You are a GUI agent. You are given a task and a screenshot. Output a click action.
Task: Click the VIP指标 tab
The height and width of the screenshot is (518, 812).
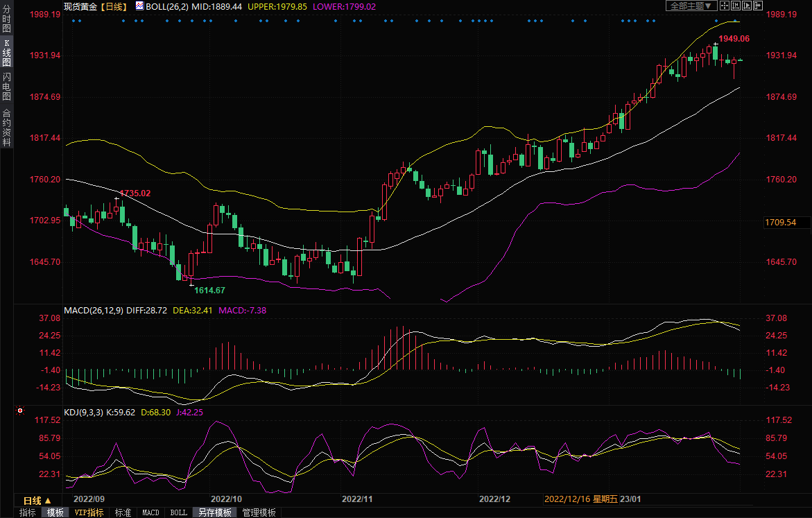89,512
